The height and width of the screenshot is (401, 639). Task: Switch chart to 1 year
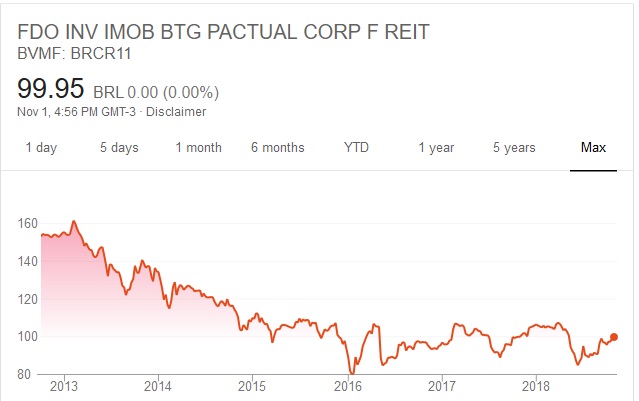coord(436,148)
